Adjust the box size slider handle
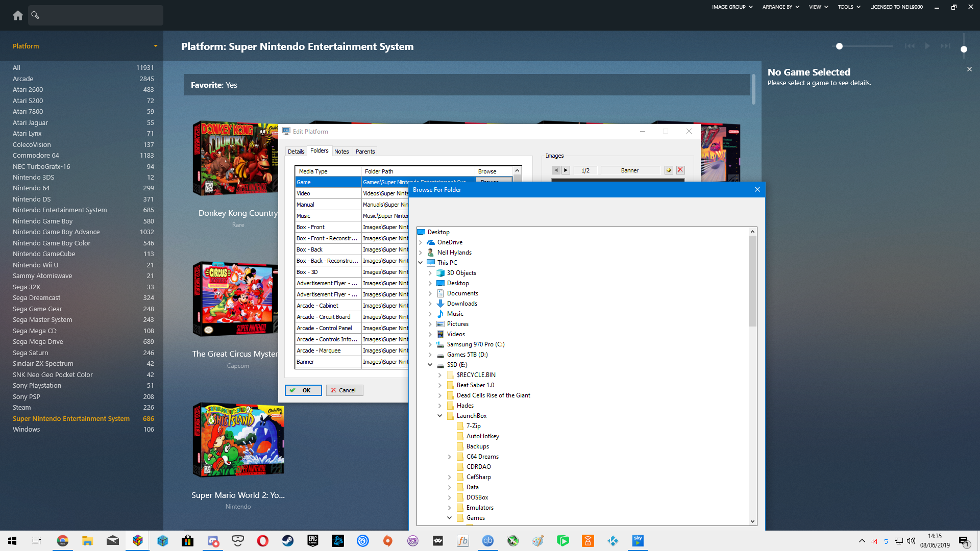The height and width of the screenshot is (551, 980). (x=839, y=46)
